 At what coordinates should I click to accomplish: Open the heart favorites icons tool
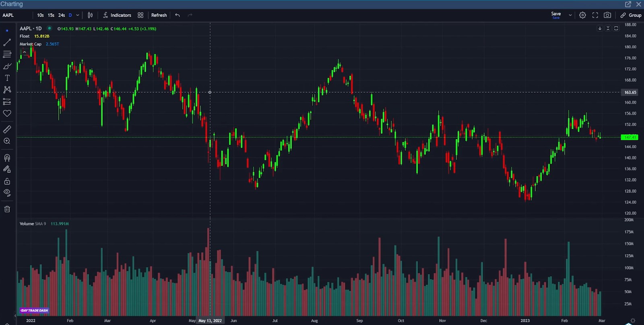[x=7, y=113]
